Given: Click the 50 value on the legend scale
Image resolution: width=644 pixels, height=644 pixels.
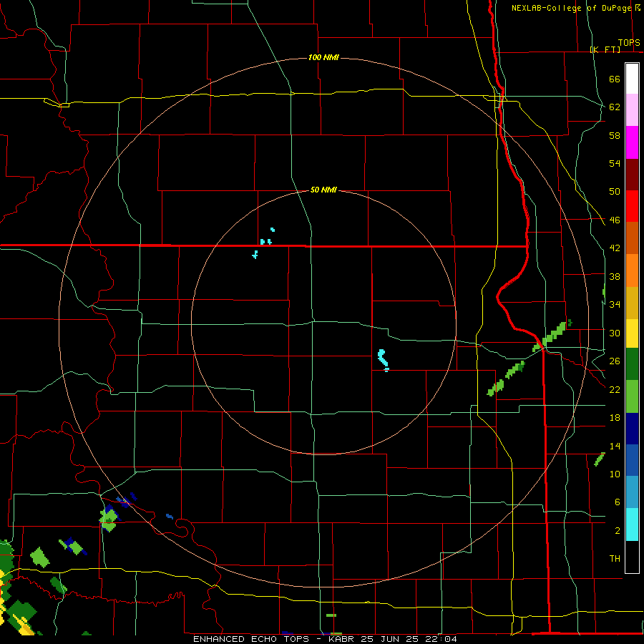Looking at the screenshot, I should click(x=615, y=192).
